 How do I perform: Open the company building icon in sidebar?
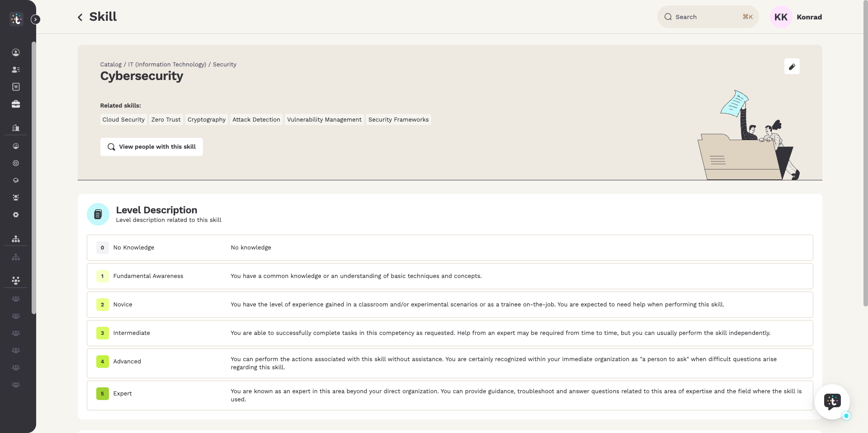coord(16,128)
